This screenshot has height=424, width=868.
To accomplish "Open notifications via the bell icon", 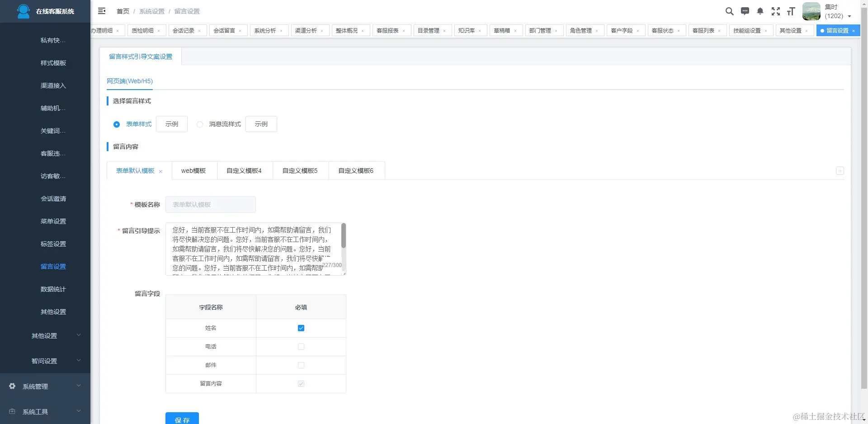I will pyautogui.click(x=760, y=11).
